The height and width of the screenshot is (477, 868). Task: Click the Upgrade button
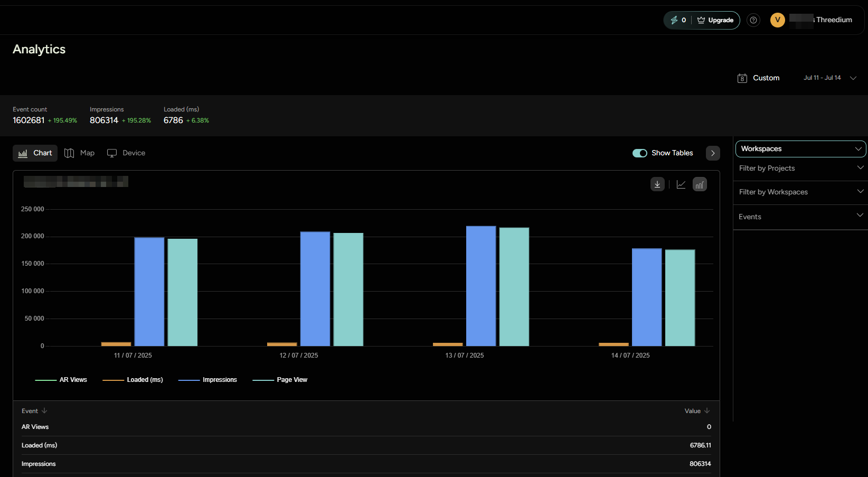pyautogui.click(x=715, y=20)
